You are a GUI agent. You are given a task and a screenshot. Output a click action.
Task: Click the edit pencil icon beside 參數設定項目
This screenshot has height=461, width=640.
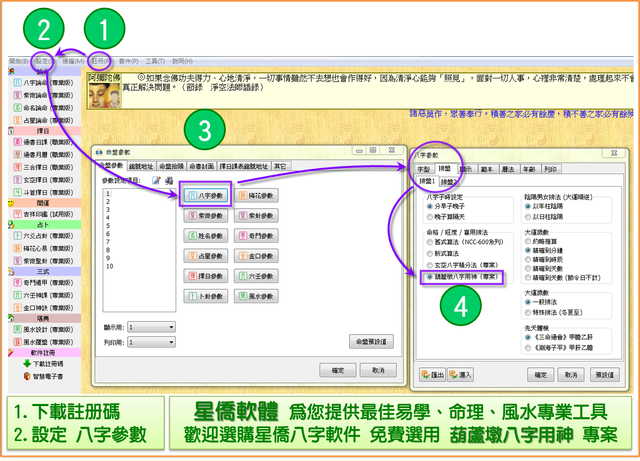(157, 180)
